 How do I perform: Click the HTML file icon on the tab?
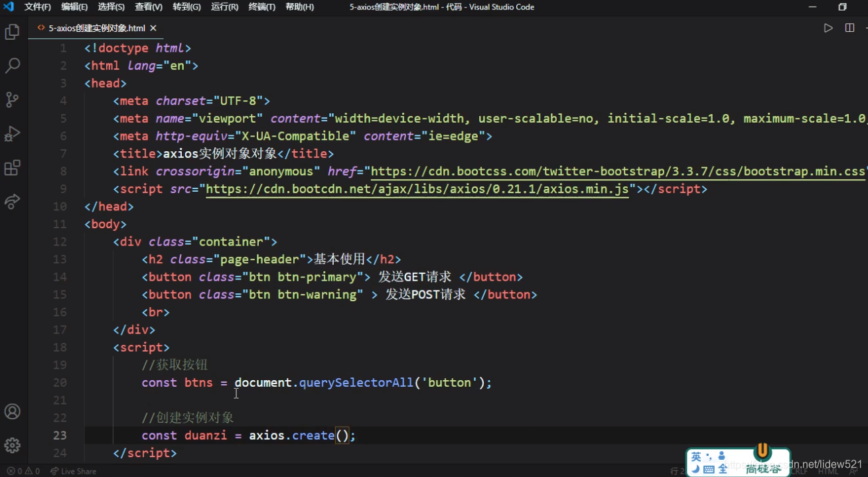[41, 28]
